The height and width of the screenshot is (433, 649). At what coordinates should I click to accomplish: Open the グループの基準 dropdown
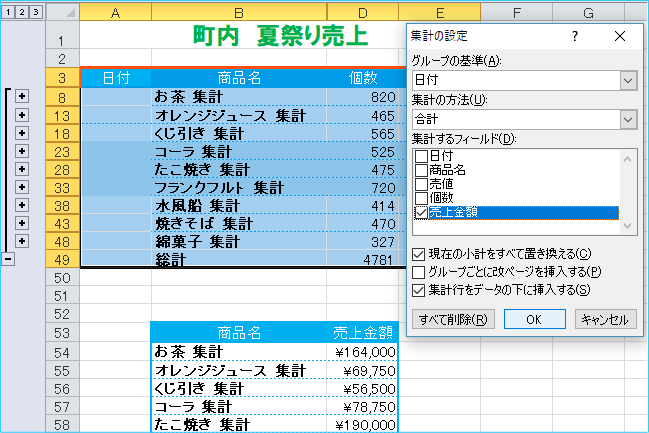[x=628, y=81]
